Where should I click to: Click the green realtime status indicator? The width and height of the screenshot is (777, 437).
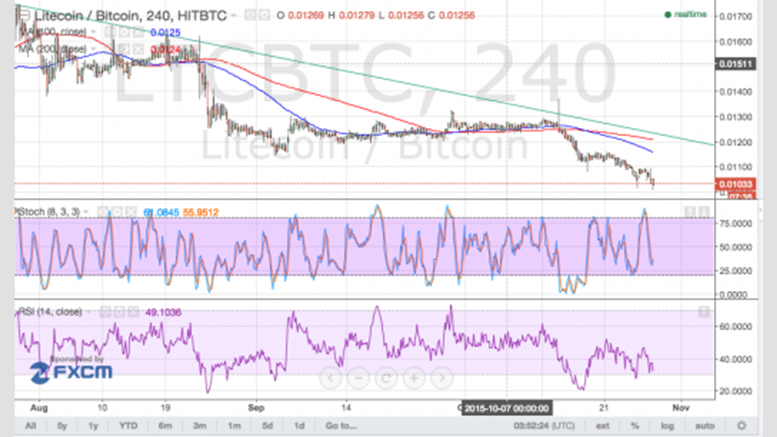pos(686,14)
